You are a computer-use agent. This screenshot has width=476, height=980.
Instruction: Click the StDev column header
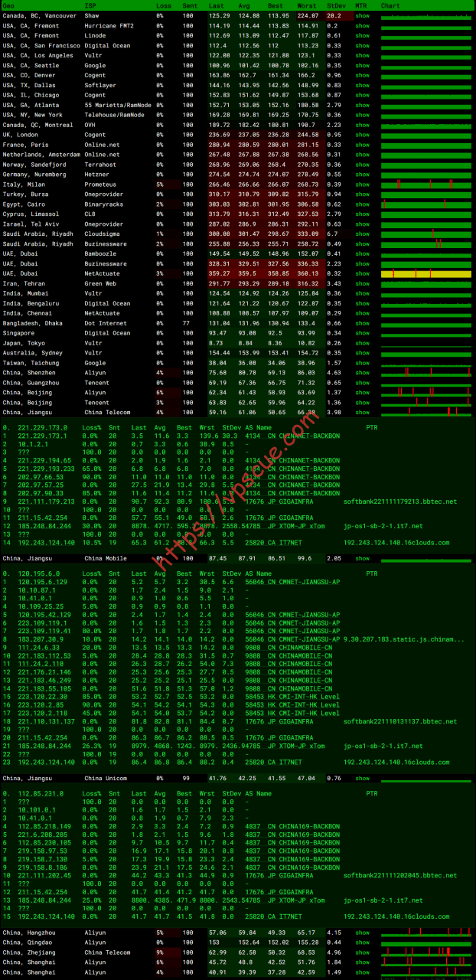point(336,5)
